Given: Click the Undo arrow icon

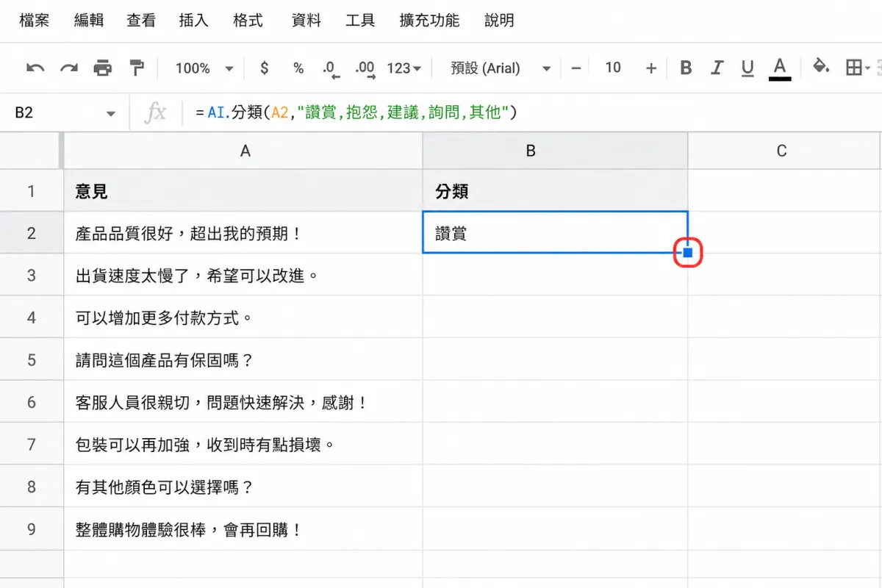Looking at the screenshot, I should [35, 68].
